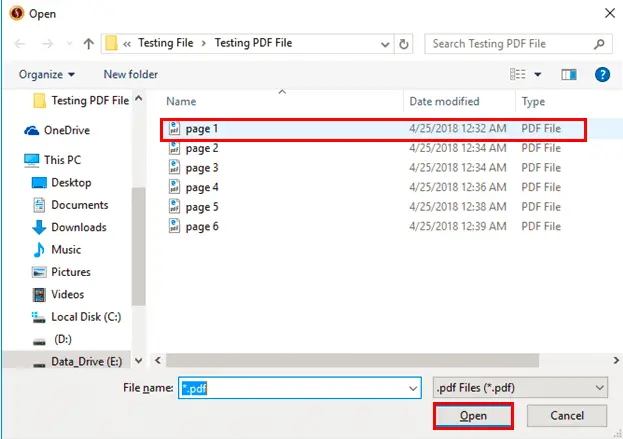The height and width of the screenshot is (439, 623).
Task: Select the page 5 PDF file
Action: (373, 207)
